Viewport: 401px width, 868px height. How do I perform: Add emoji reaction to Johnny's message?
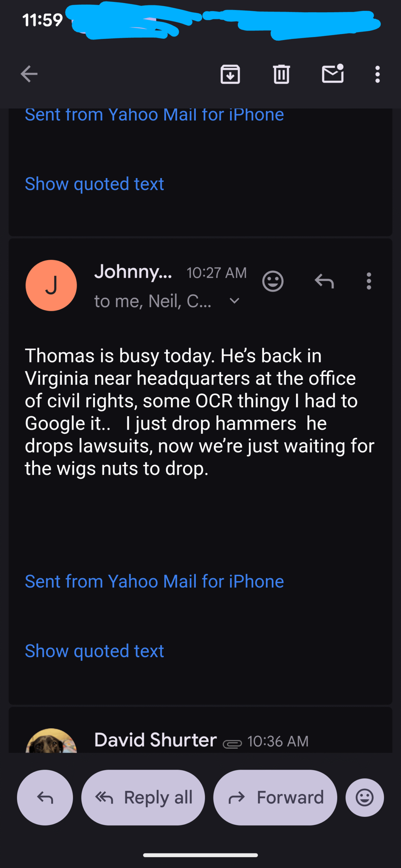coord(273,281)
